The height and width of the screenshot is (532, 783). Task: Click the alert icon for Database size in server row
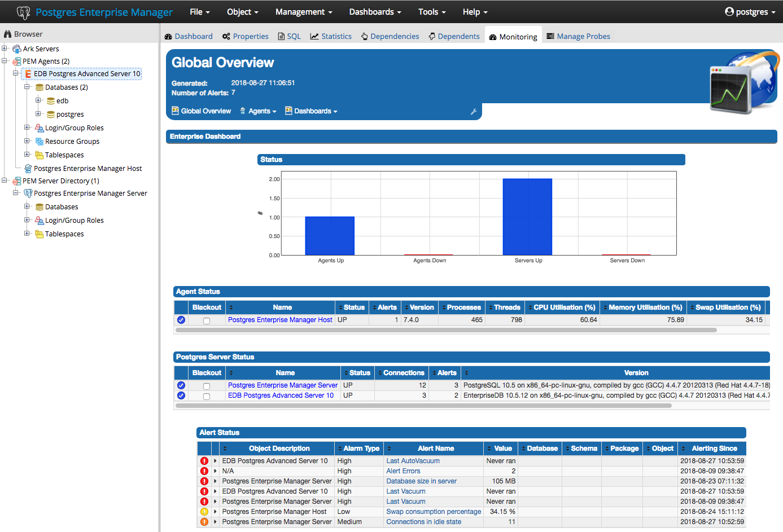tap(204, 481)
